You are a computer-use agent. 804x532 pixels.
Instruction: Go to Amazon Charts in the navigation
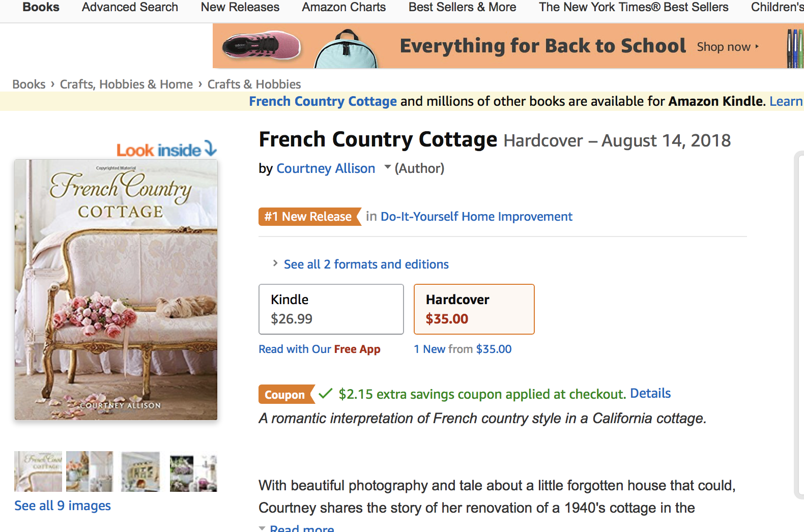point(343,7)
